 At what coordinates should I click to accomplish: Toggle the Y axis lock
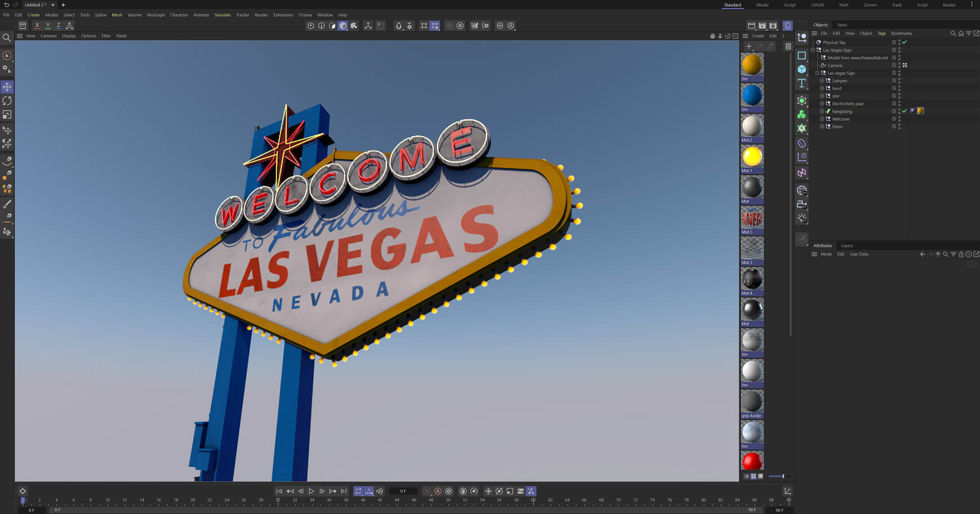click(48, 25)
